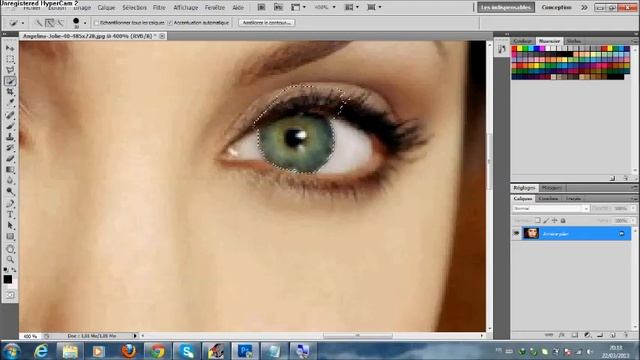Open the Sélection menu
This screenshot has width=640, height=360.
[x=134, y=7]
